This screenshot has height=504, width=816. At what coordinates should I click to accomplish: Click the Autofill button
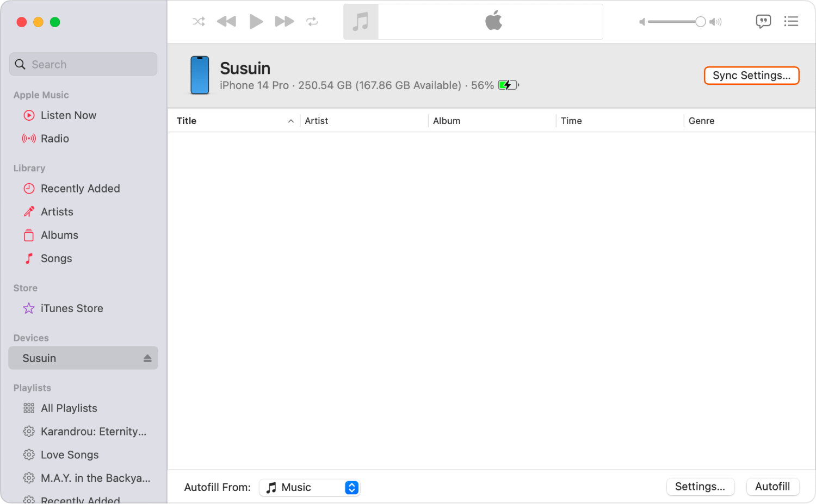tap(772, 487)
